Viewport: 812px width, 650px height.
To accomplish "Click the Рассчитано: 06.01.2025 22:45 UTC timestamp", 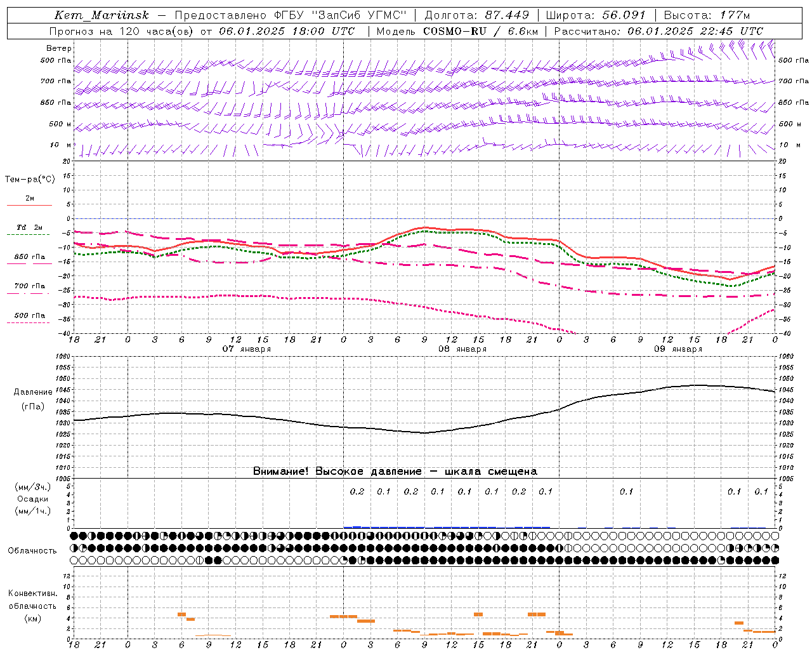I will 659,31.
